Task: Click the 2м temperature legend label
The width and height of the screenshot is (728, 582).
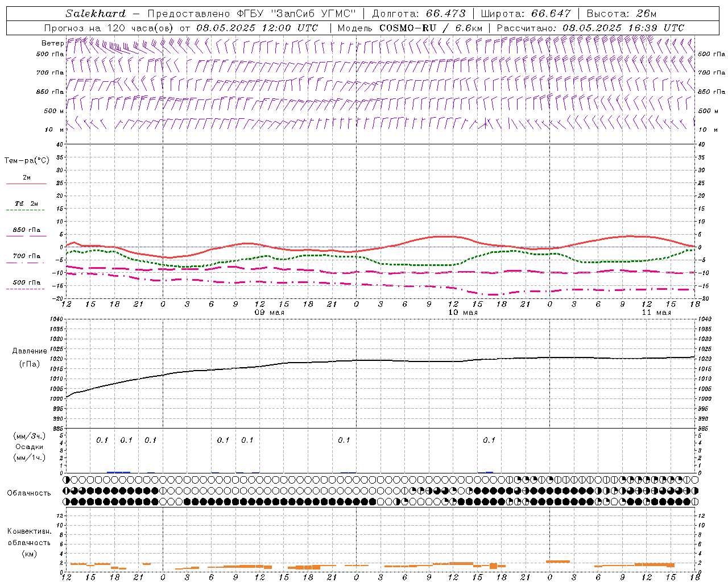Action: pyautogui.click(x=27, y=177)
